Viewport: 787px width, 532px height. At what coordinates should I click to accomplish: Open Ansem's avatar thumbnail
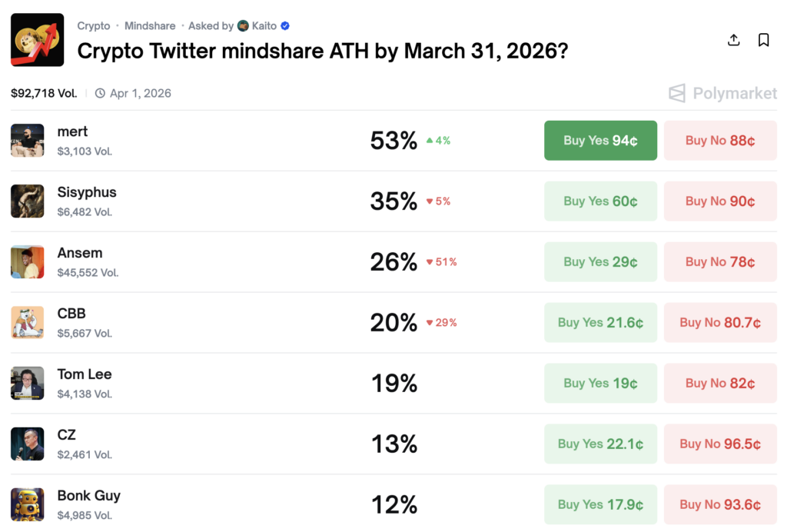pos(28,261)
